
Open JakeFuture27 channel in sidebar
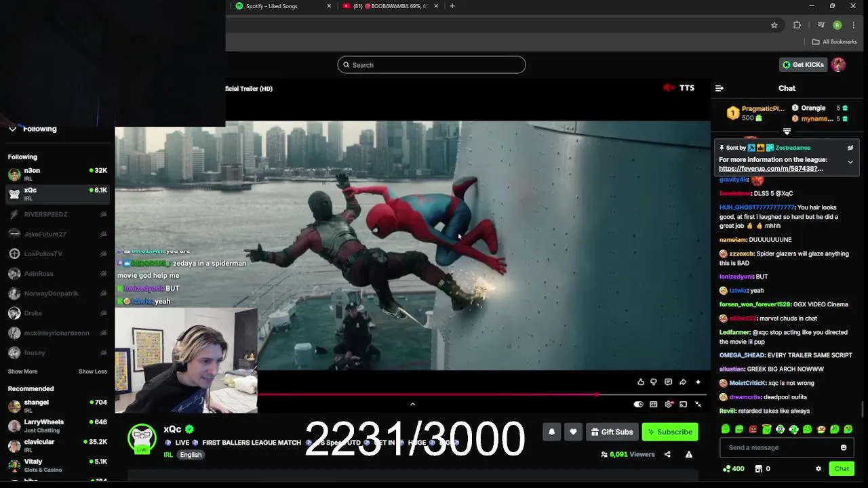click(x=58, y=234)
